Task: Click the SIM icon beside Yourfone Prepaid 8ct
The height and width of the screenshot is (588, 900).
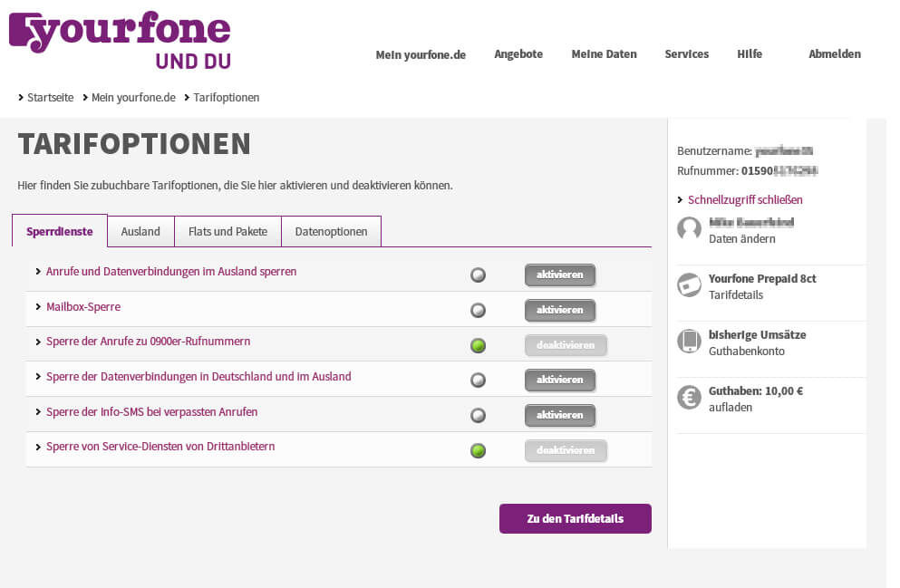Action: click(689, 285)
